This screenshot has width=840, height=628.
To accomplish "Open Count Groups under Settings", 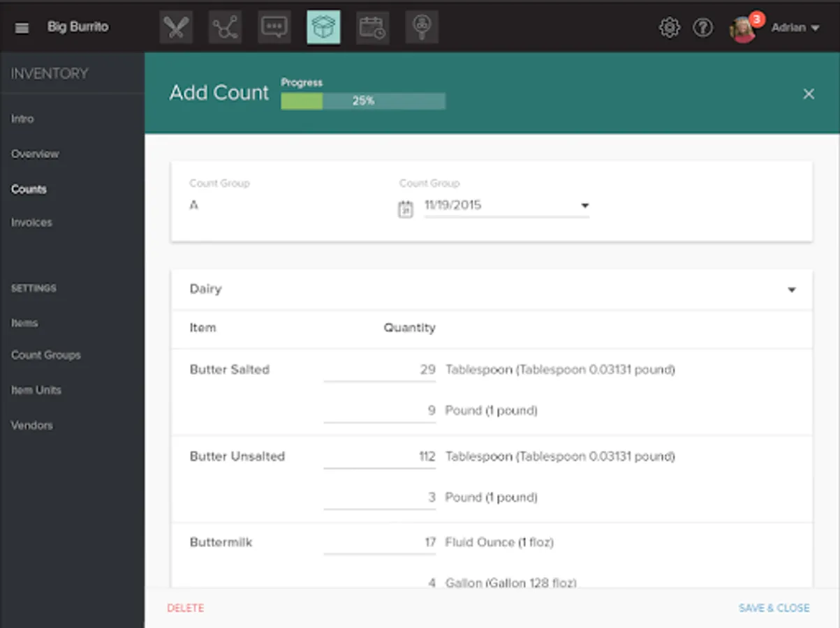I will coord(46,355).
